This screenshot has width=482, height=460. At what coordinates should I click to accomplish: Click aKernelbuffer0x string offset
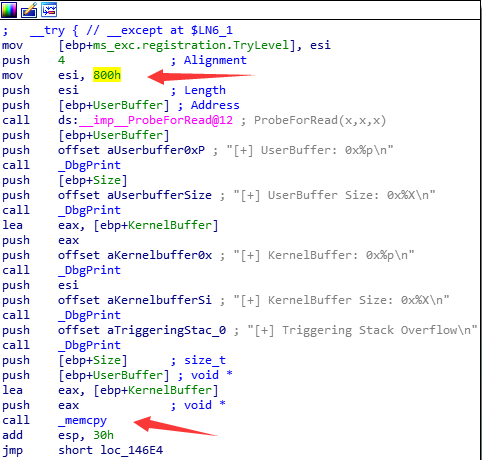pyautogui.click(x=159, y=255)
